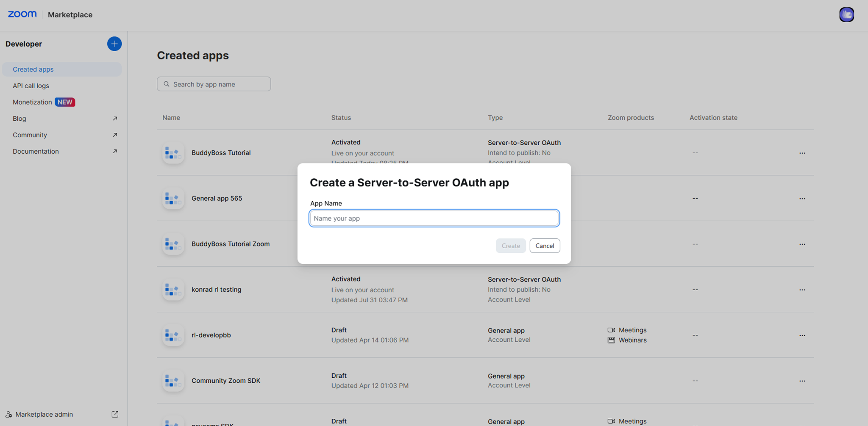The image size is (868, 426).
Task: Click the Zoom logo
Action: point(22,14)
